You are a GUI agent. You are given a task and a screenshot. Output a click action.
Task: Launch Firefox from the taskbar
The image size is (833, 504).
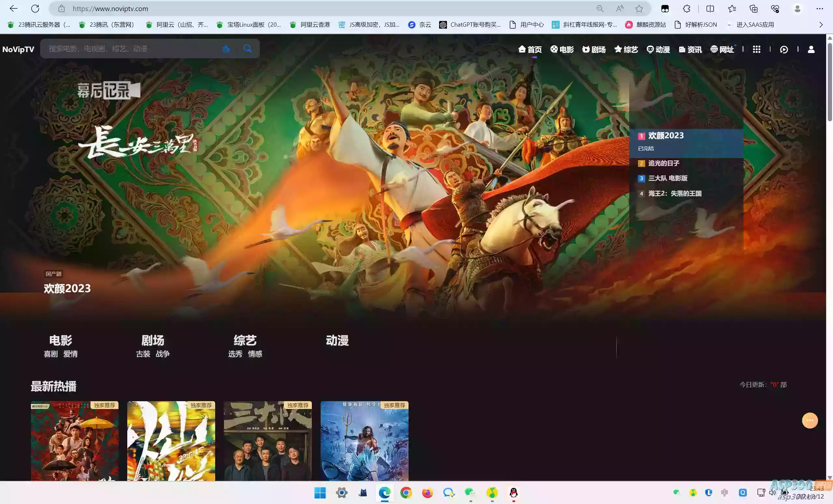[427, 493]
